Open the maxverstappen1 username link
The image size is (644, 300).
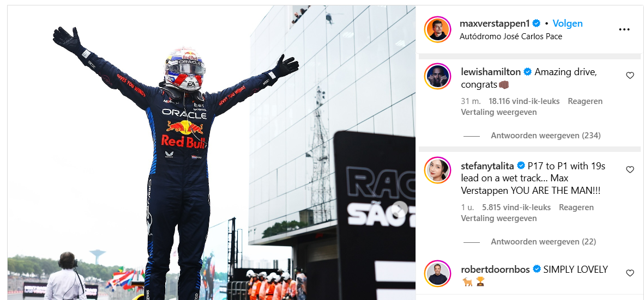tap(495, 23)
